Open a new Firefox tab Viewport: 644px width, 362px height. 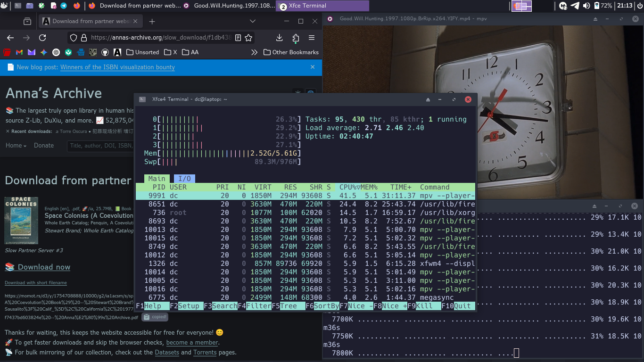(152, 21)
